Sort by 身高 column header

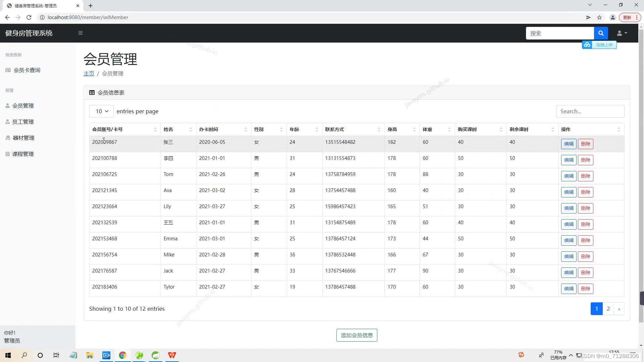pos(402,129)
